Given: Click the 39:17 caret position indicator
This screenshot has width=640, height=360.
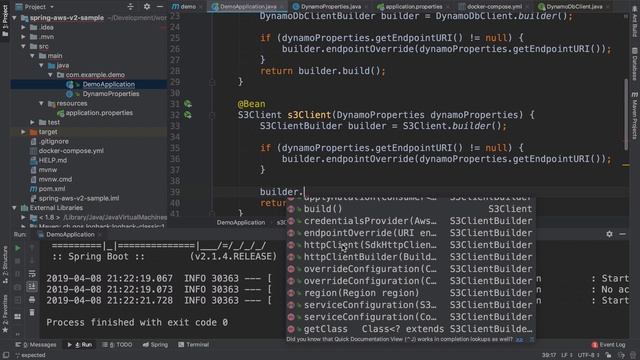Looking at the screenshot, I should pos(549,355).
